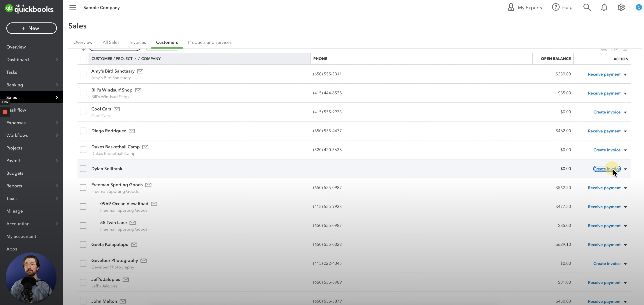Screen dimensions: 644x305
Task: Check the Dukes Basketball Camp row checkbox
Action: [x=83, y=150]
